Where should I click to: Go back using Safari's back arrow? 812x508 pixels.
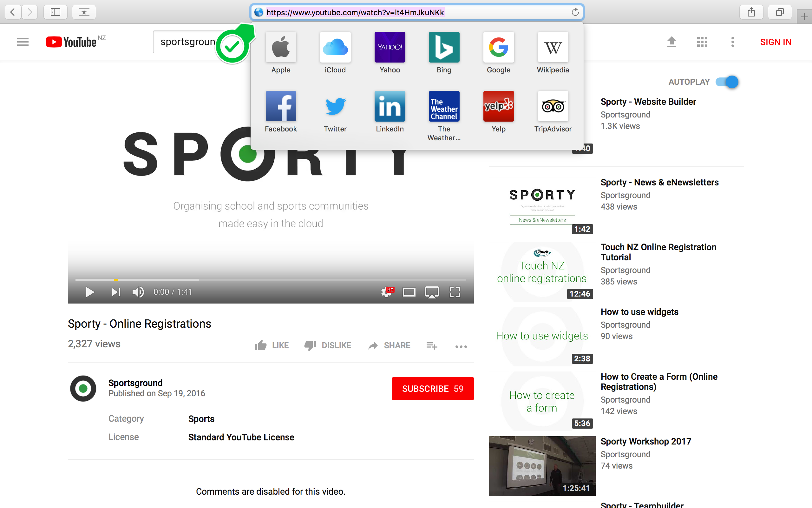[x=13, y=12]
